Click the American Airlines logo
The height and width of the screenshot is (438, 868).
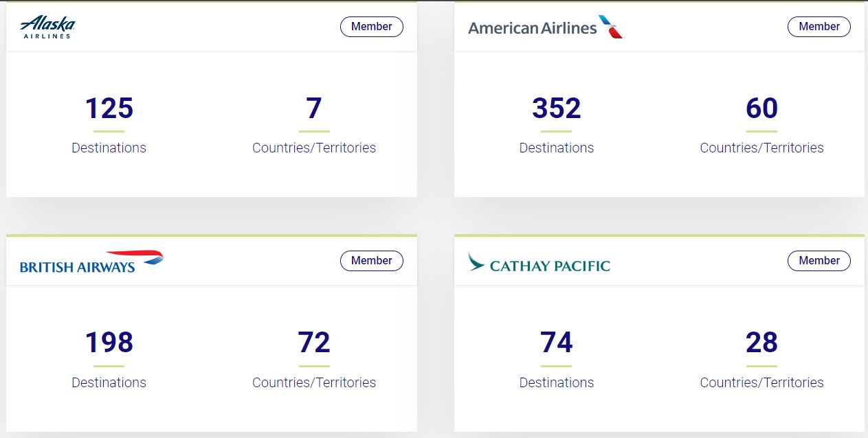545,27
